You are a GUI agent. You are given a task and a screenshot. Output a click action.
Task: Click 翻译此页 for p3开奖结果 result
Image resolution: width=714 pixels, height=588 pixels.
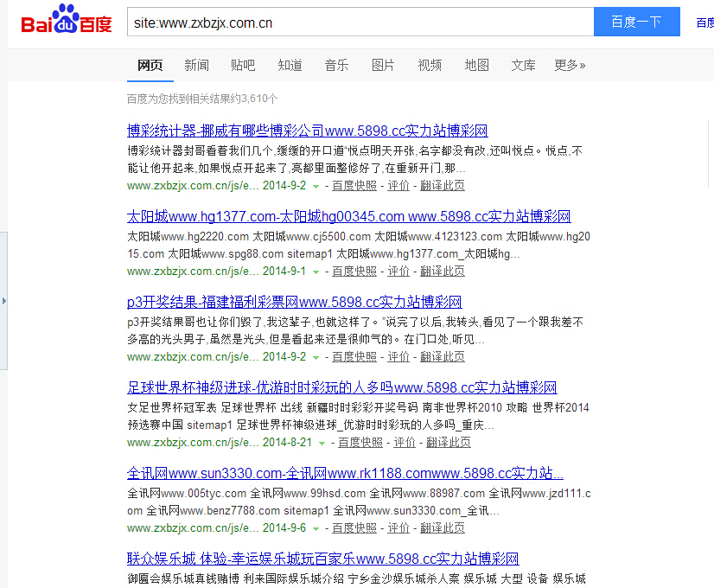(443, 357)
